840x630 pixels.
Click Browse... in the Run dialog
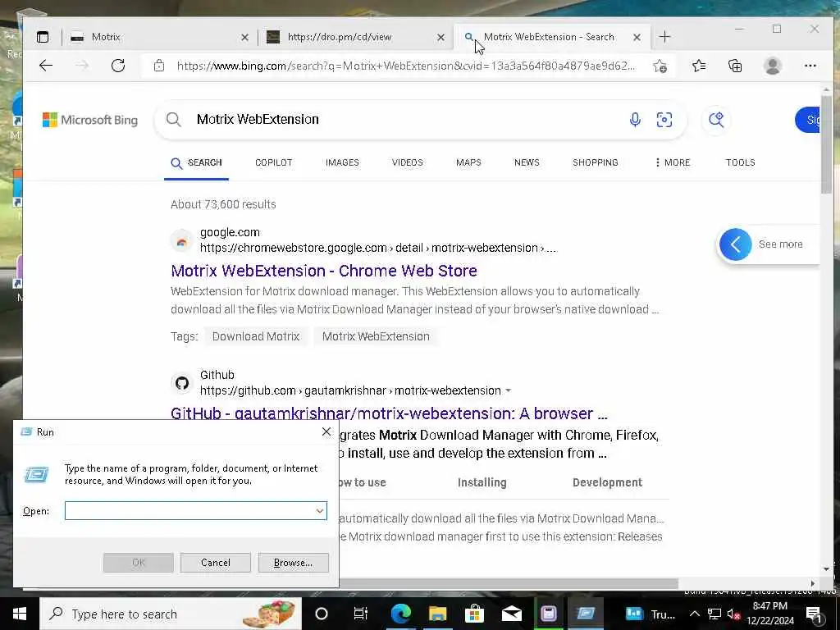293,563
